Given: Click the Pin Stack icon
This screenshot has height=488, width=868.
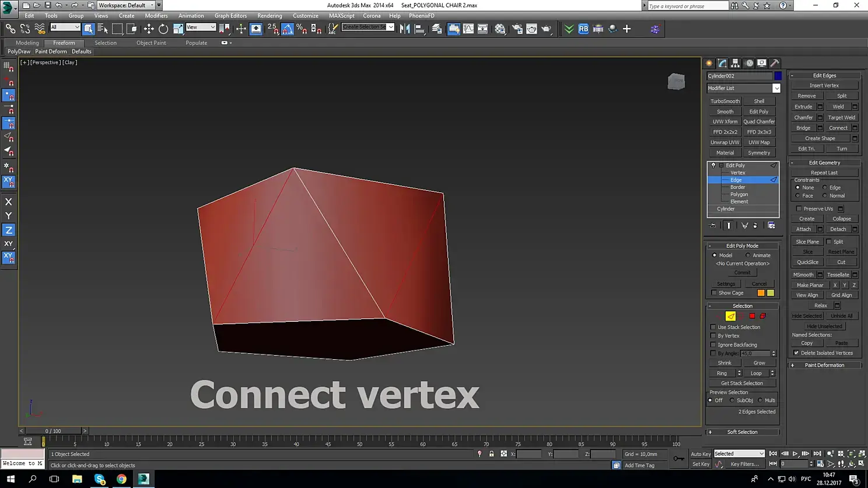Looking at the screenshot, I should tap(713, 225).
